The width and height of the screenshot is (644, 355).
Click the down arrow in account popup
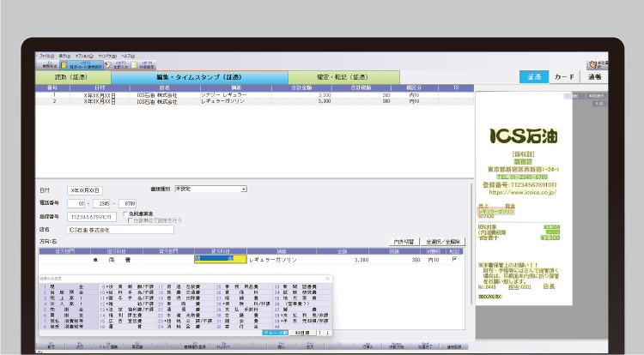tap(327, 332)
